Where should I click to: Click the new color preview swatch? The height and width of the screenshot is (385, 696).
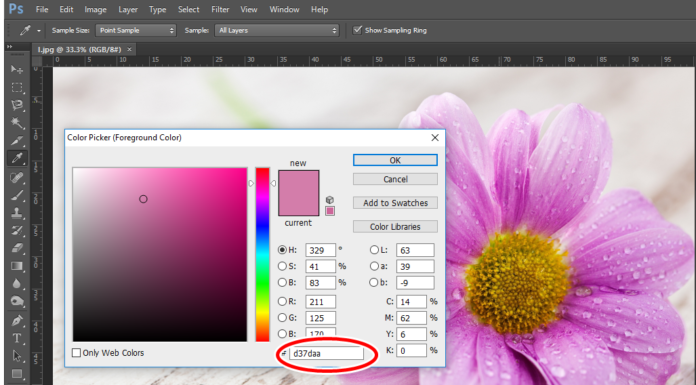pyautogui.click(x=298, y=182)
